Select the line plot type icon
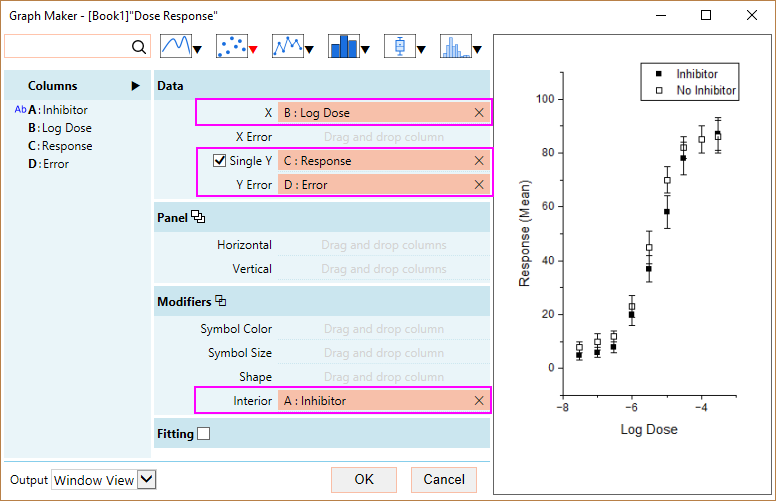The width and height of the screenshot is (776, 501). (176, 46)
